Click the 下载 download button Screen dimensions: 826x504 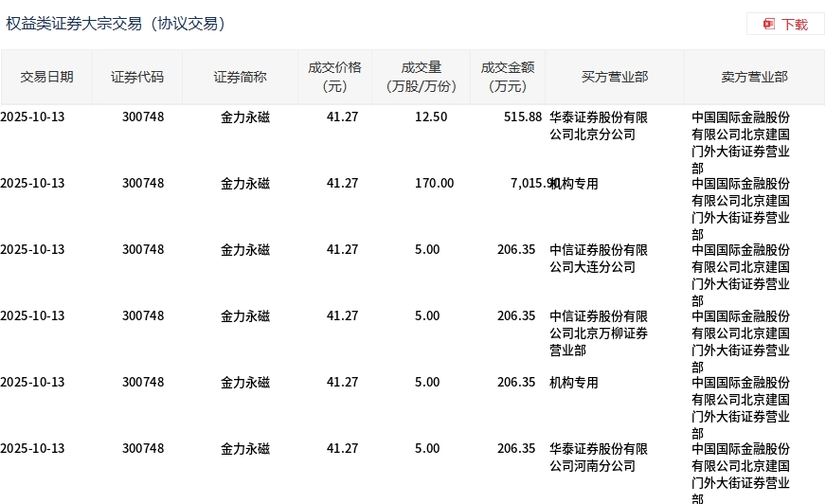(x=785, y=25)
